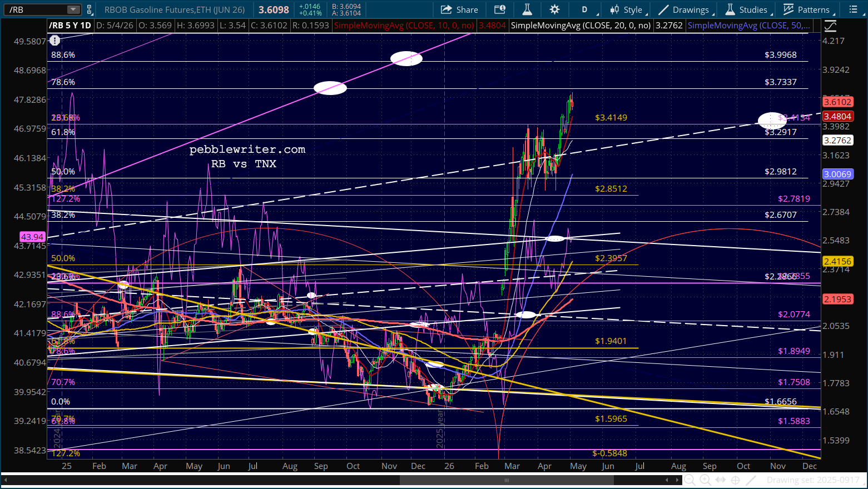Open chart settings gear icon

tap(554, 9)
